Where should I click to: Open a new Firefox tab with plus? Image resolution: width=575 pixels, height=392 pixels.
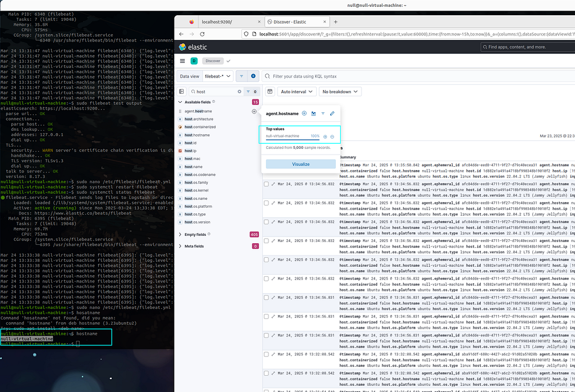pyautogui.click(x=336, y=22)
